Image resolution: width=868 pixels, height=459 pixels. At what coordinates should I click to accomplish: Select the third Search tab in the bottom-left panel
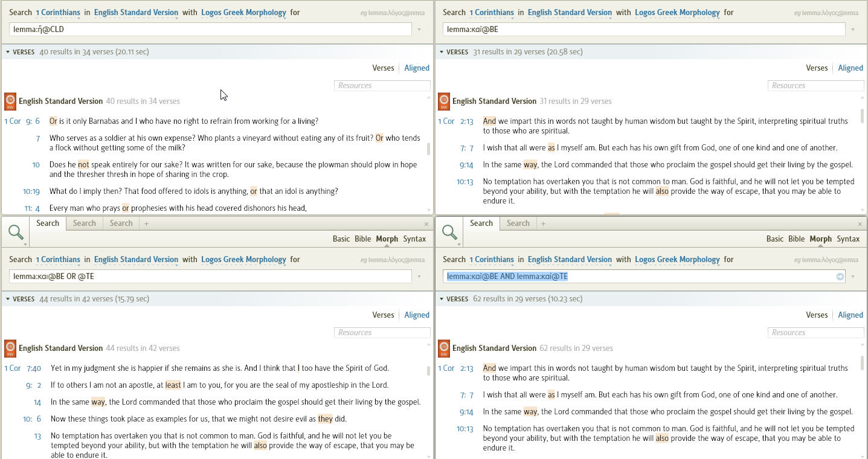click(x=121, y=223)
